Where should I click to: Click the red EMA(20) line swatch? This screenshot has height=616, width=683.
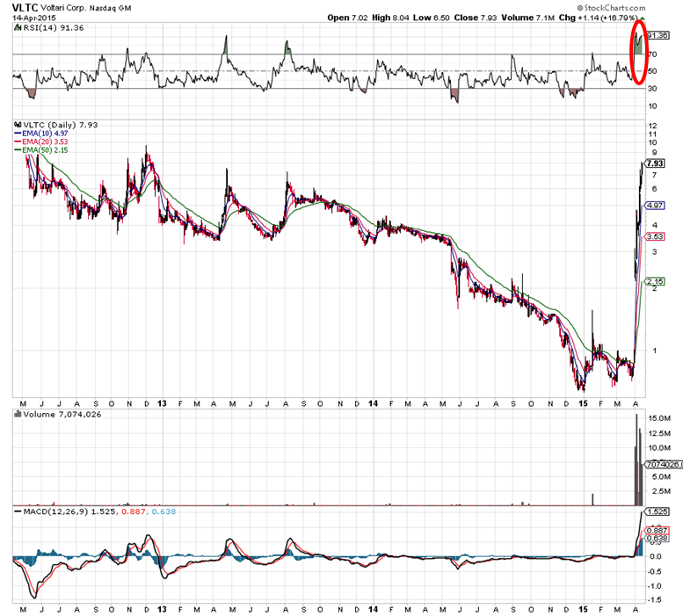[18, 142]
